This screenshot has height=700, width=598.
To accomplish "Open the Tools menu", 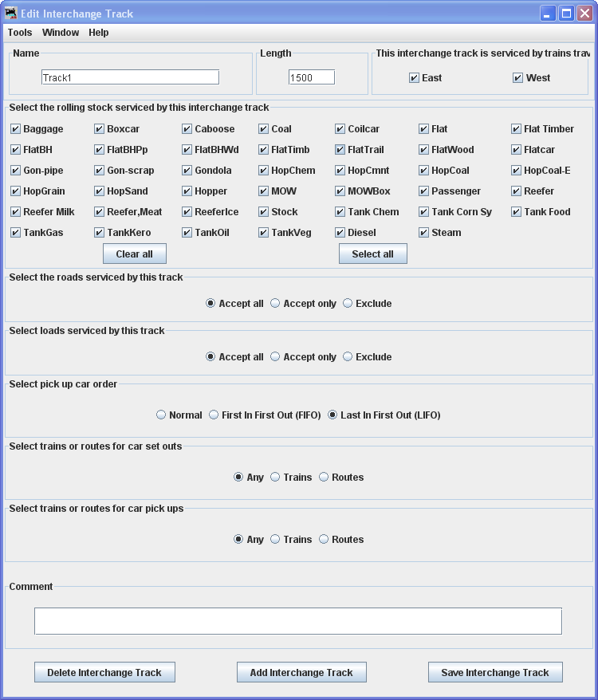I will 20,33.
